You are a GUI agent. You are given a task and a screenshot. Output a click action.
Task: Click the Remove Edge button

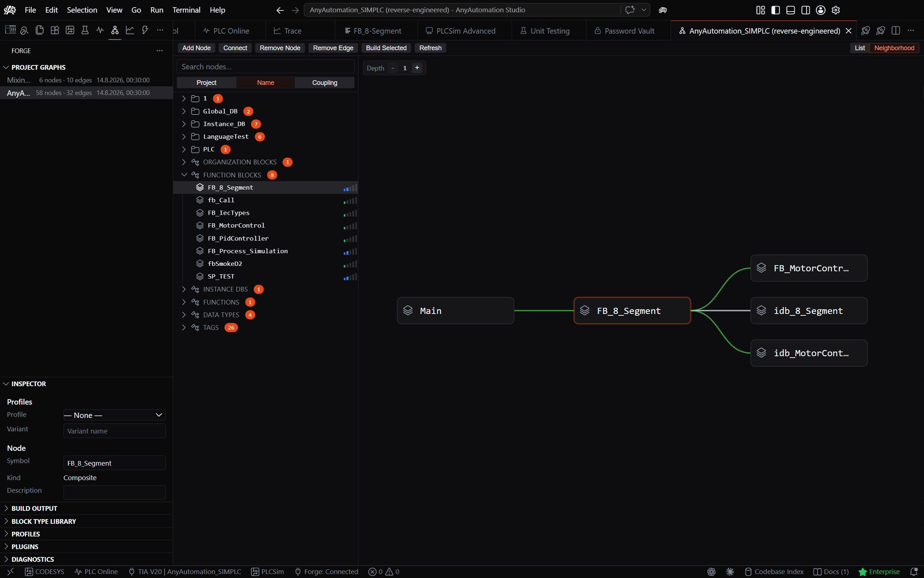point(333,48)
